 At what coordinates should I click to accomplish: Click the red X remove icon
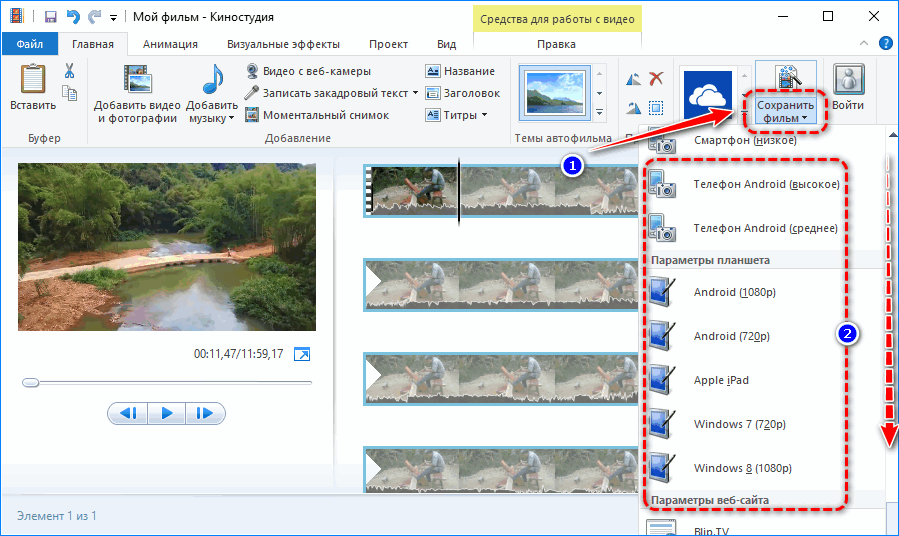point(656,79)
